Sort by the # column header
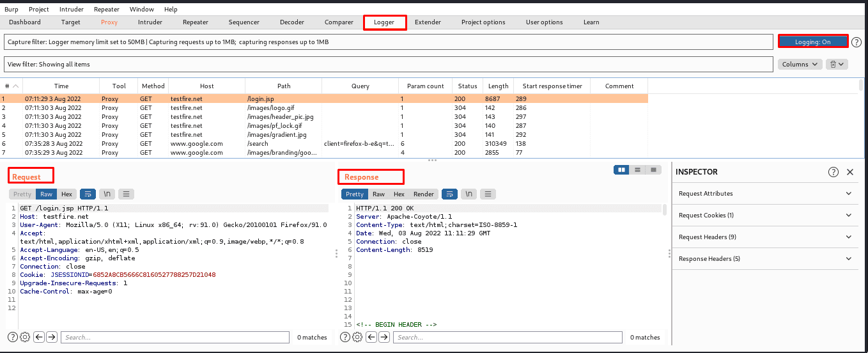868x353 pixels. pyautogui.click(x=12, y=86)
